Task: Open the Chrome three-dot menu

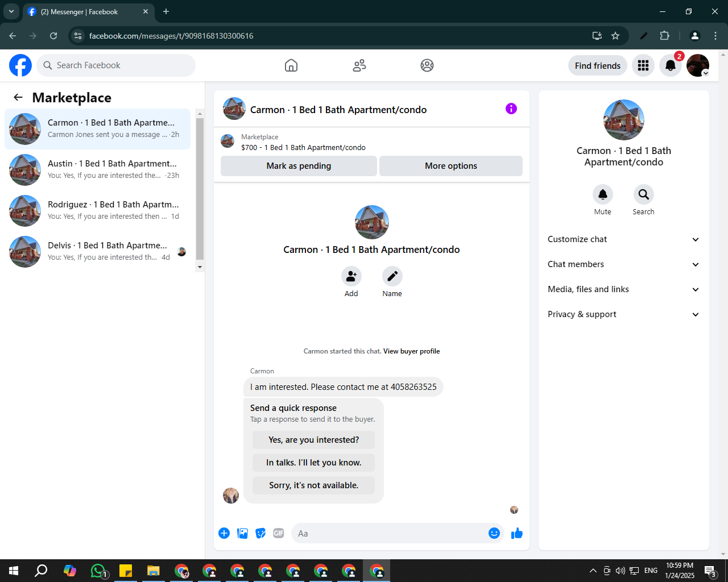Action: (715, 36)
